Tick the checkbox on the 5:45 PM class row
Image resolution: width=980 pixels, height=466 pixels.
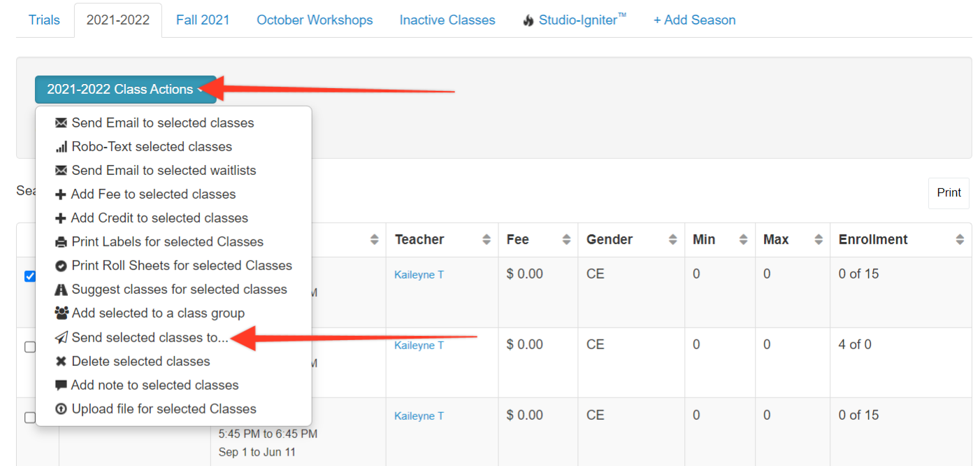coord(30,418)
